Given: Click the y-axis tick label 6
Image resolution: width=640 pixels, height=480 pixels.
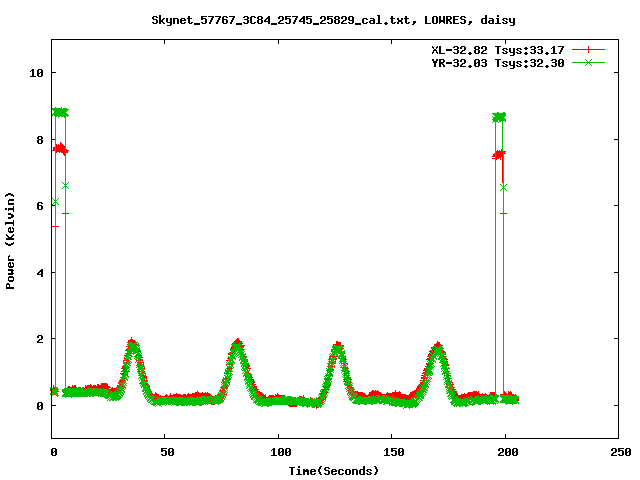Looking at the screenshot, I should point(40,206).
